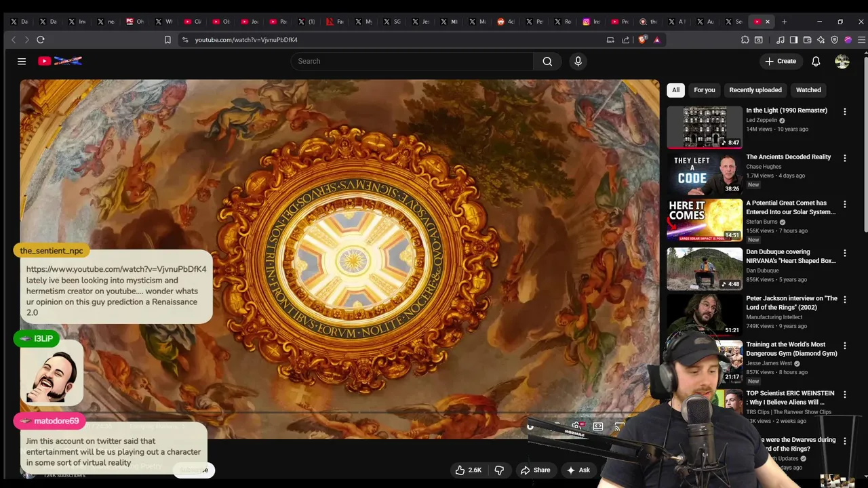Click the the_sentient_npc chat username
The width and height of the screenshot is (868, 488).
(x=52, y=251)
